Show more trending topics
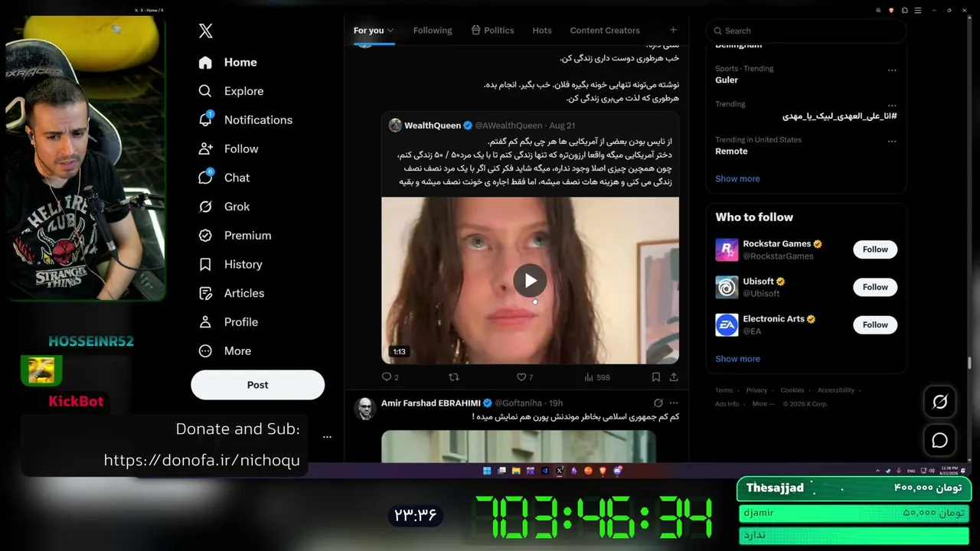 point(737,178)
